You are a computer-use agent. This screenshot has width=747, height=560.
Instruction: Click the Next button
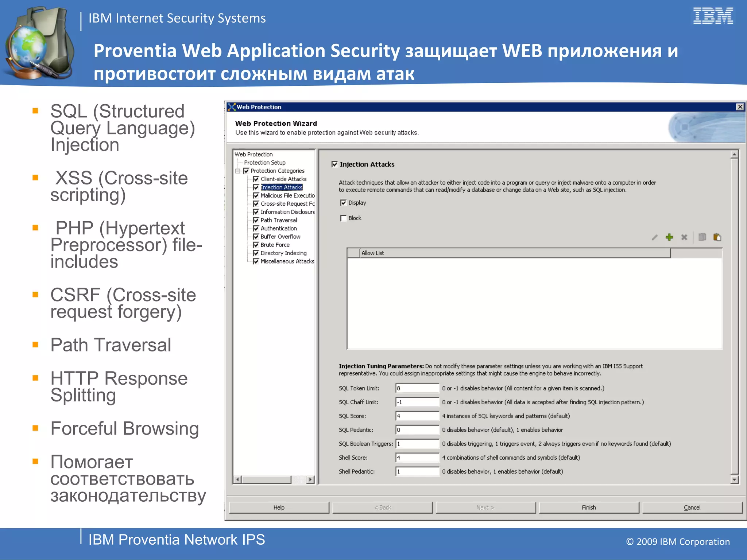[485, 507]
